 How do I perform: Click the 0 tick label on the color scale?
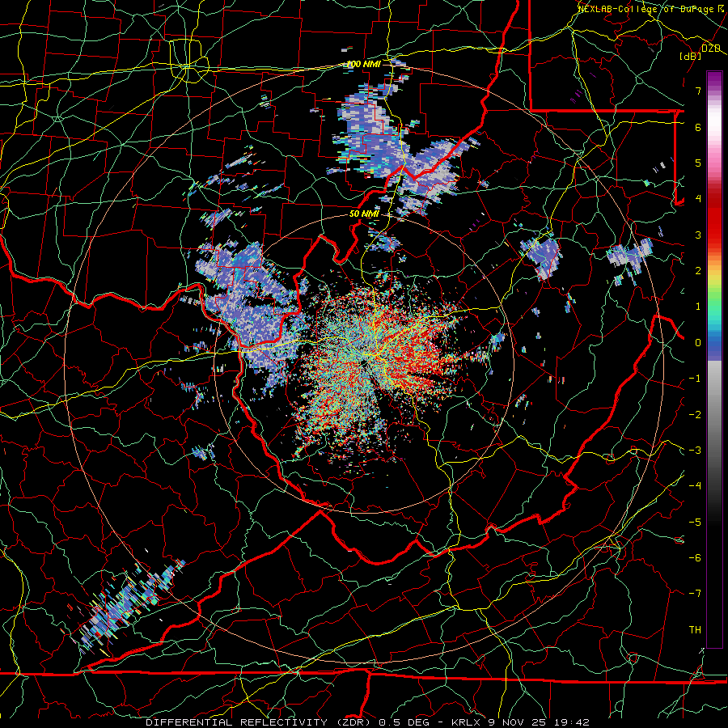(x=698, y=343)
